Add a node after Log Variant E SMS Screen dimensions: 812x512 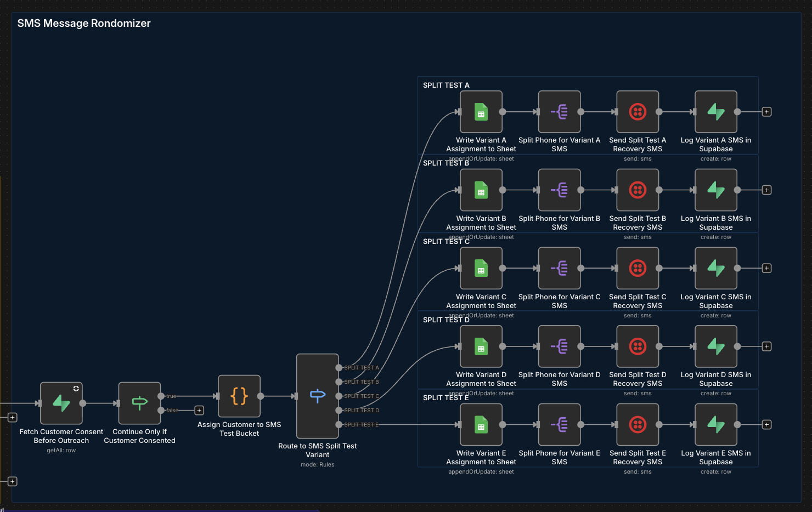pyautogui.click(x=767, y=425)
